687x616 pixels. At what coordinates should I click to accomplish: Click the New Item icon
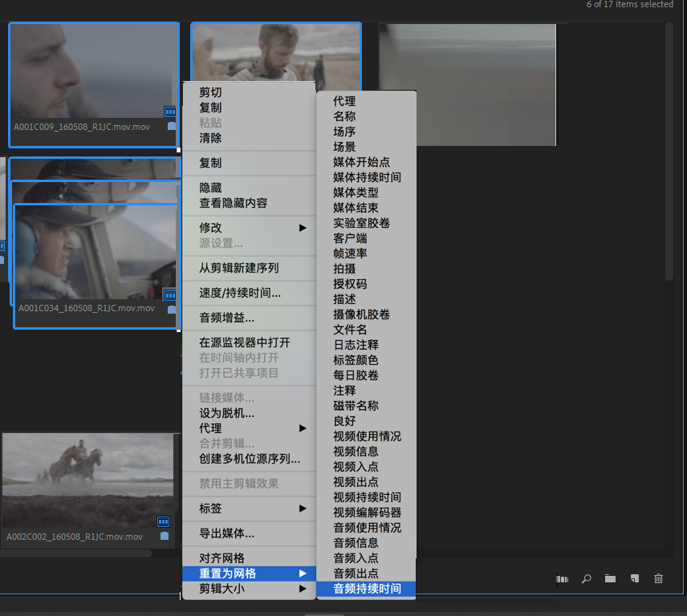tap(634, 578)
